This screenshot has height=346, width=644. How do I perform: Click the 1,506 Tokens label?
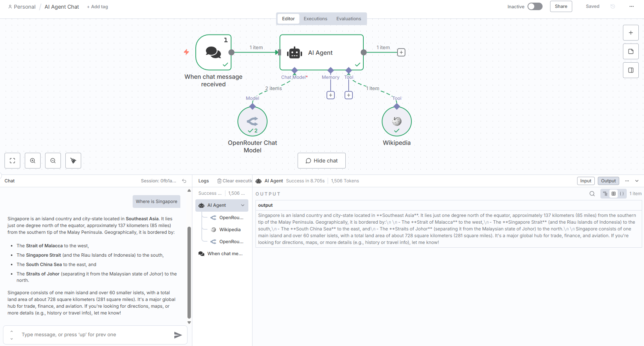(345, 181)
